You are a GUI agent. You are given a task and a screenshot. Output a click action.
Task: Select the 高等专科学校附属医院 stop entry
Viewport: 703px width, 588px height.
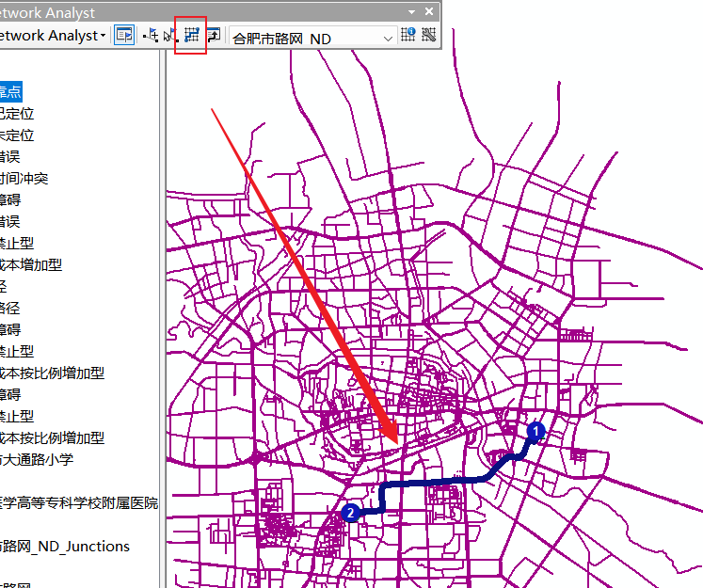(79, 502)
